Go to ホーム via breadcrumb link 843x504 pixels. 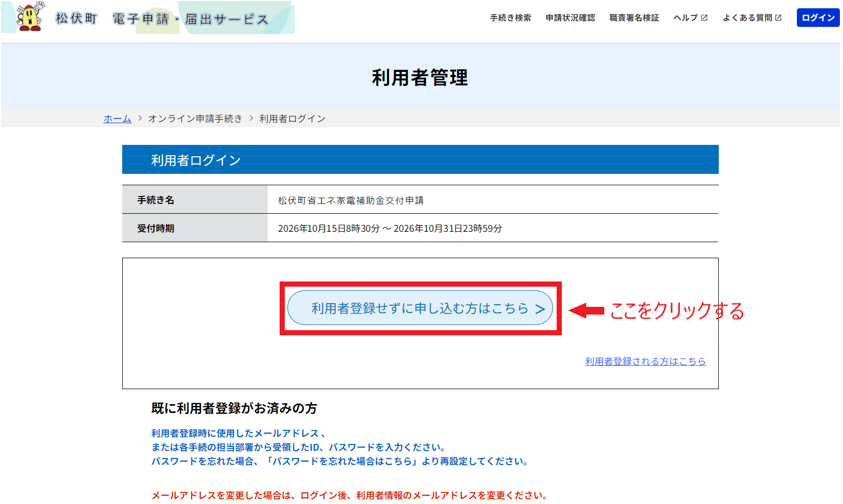pos(117,118)
